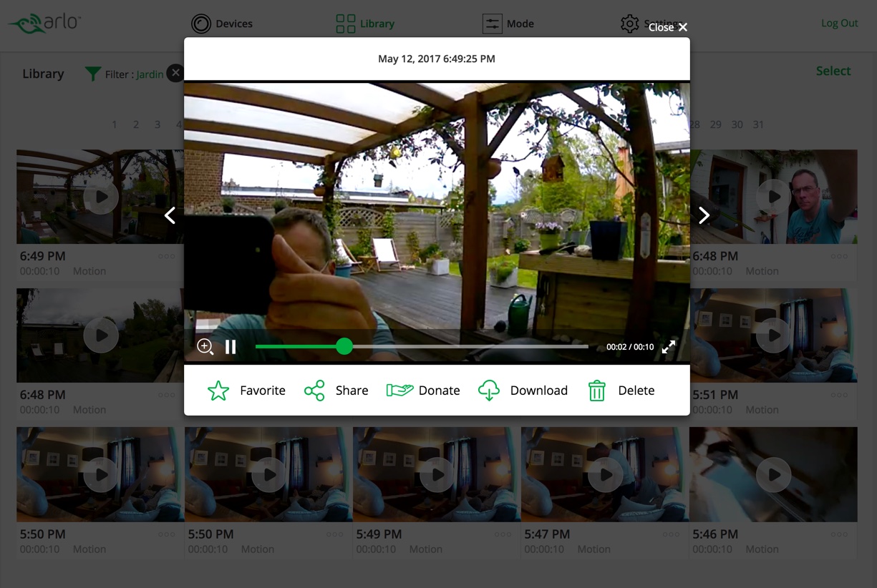Delete the recording with the trash icon
The height and width of the screenshot is (588, 877).
tap(596, 391)
